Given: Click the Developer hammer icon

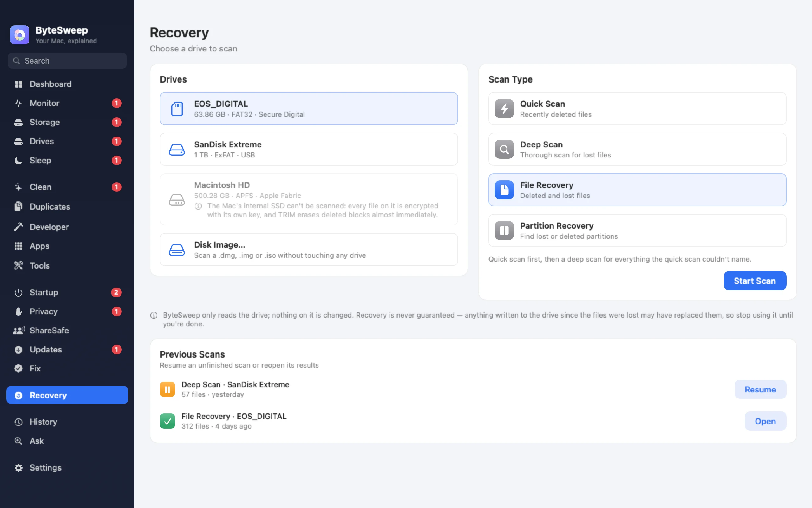Looking at the screenshot, I should pyautogui.click(x=18, y=227).
